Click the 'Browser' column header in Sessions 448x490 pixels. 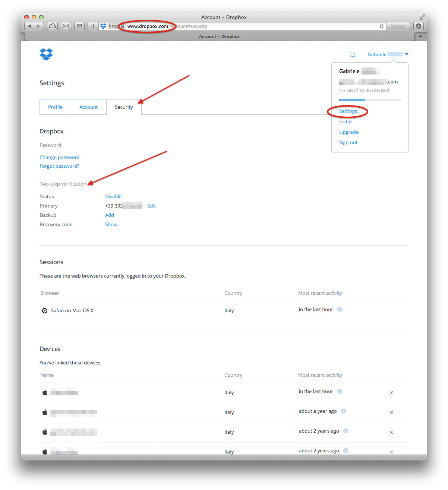coord(50,293)
